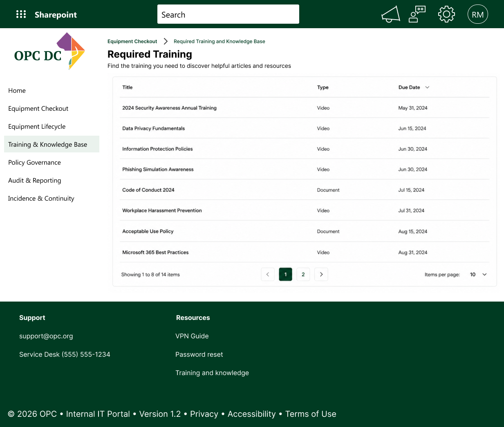
Task: Open Audit & Reporting navigation item
Action: (x=34, y=181)
